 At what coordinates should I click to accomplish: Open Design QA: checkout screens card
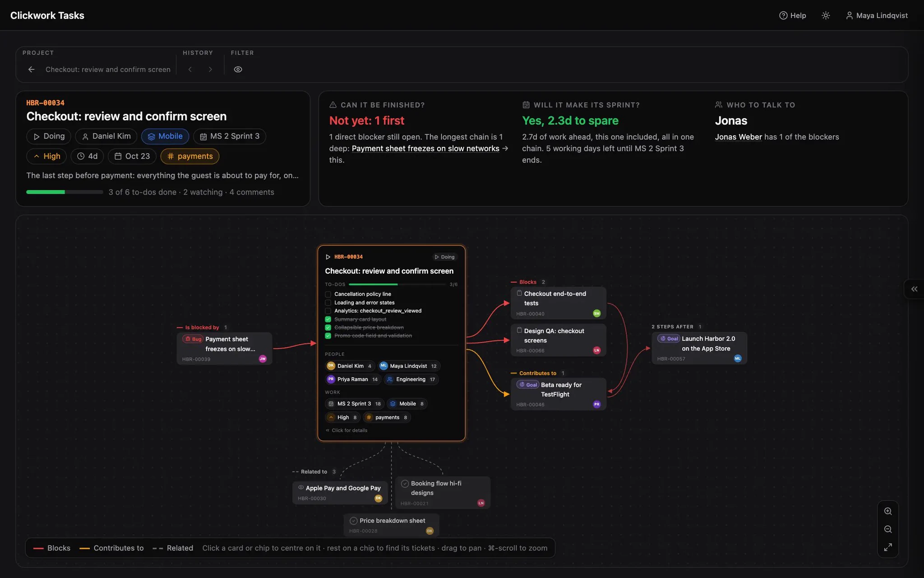coord(558,340)
